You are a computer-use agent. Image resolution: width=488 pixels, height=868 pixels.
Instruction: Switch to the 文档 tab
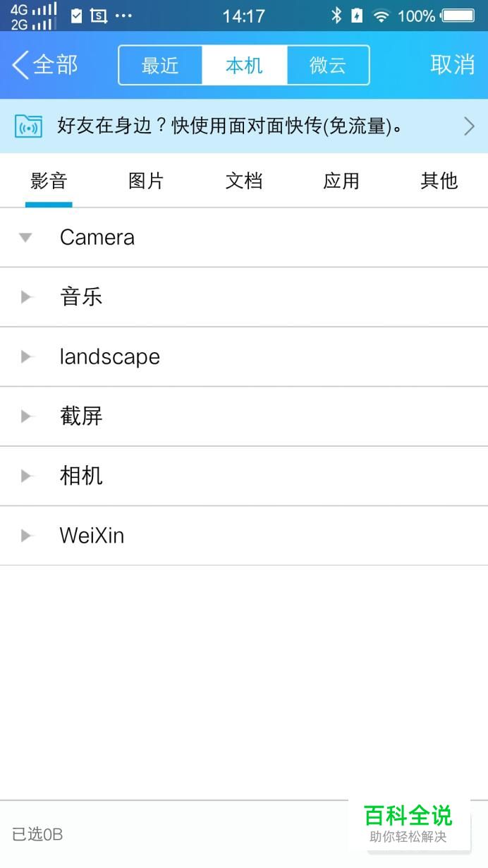pyautogui.click(x=244, y=181)
